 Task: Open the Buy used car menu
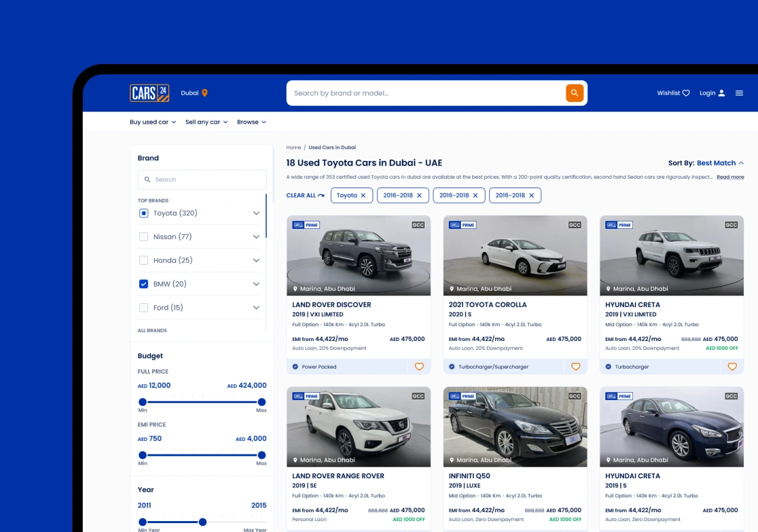pos(153,122)
